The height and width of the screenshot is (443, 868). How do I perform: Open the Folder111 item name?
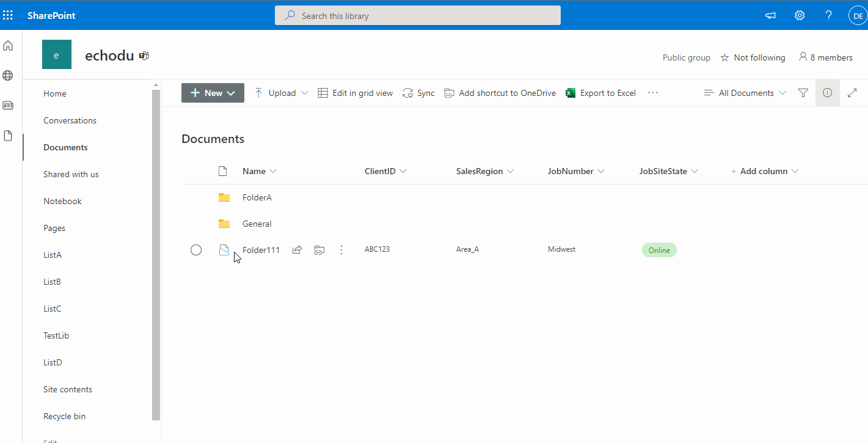click(x=261, y=249)
